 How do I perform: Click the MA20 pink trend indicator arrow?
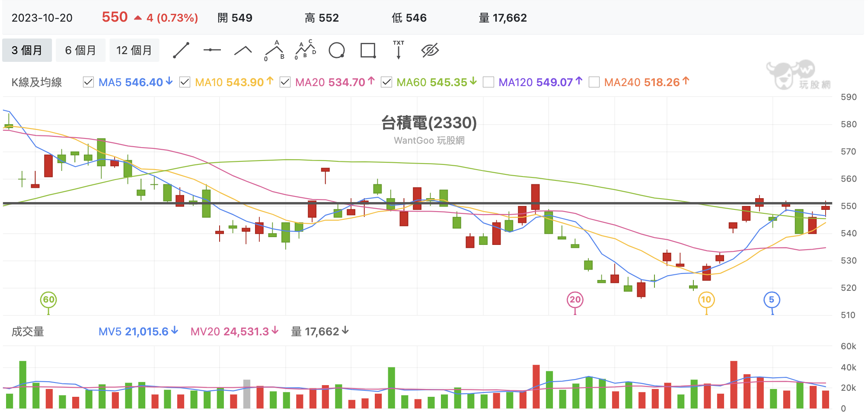click(371, 81)
